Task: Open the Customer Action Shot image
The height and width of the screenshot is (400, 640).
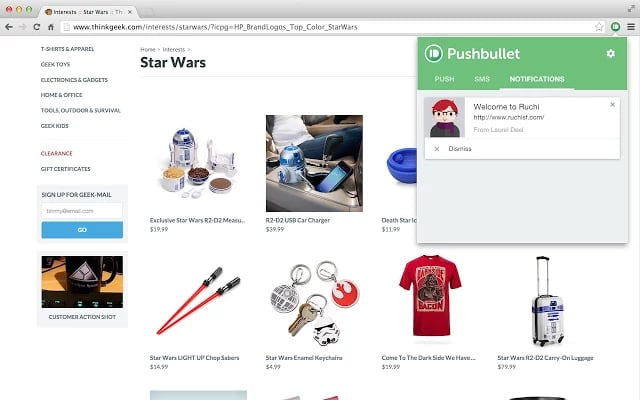Action: click(x=82, y=282)
